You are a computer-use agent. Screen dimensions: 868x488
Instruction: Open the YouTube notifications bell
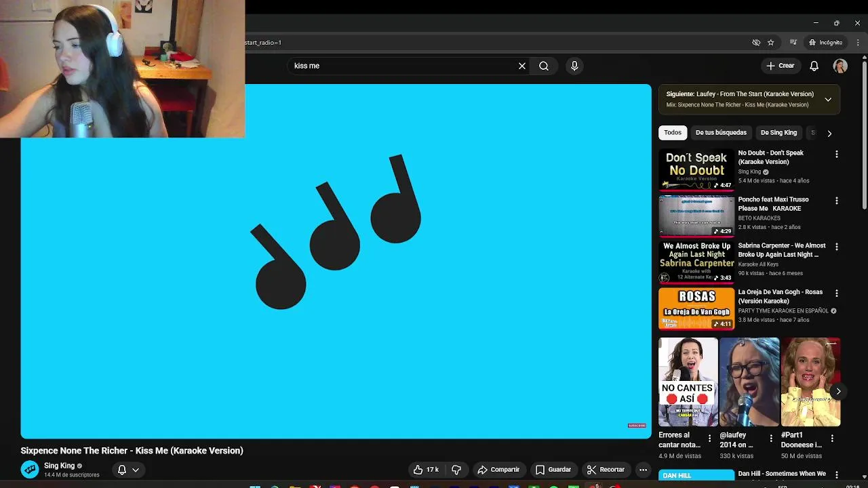coord(814,66)
